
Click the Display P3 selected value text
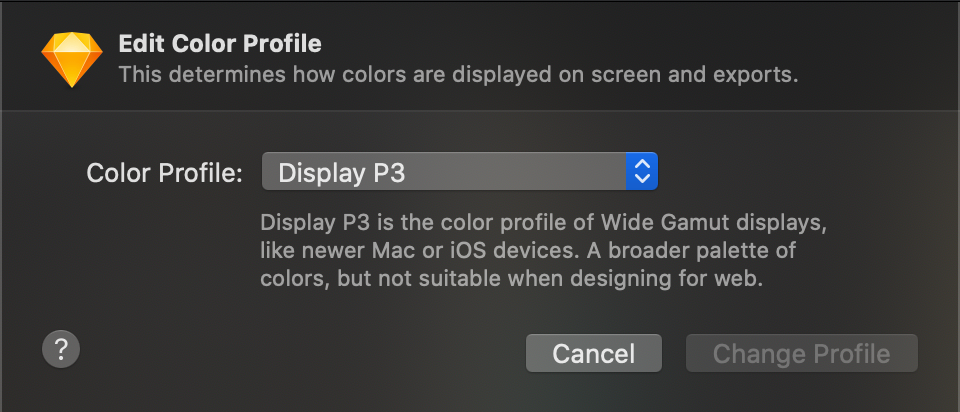click(x=341, y=173)
